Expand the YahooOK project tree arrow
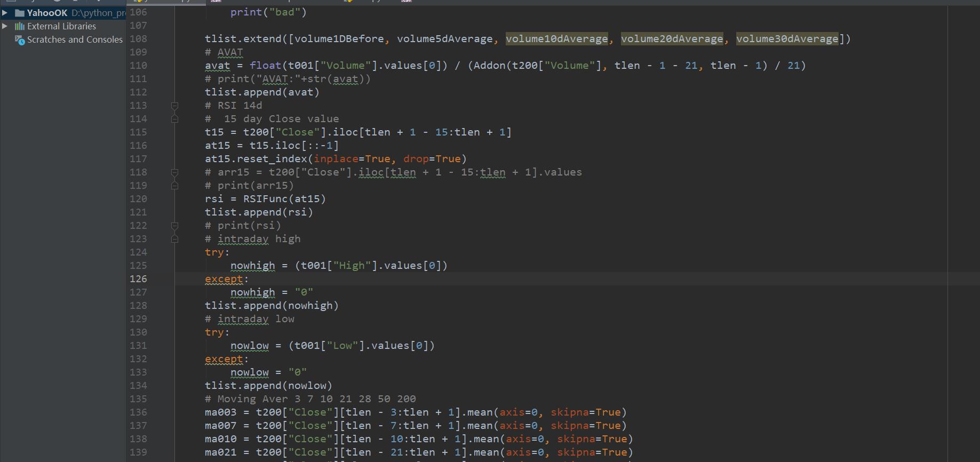The height and width of the screenshot is (462, 980). pyautogui.click(x=5, y=12)
